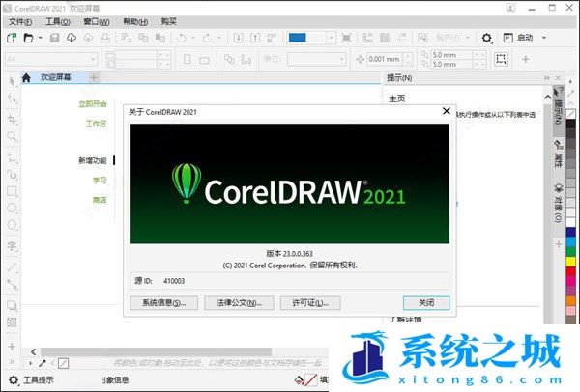Click the home icon on welcome tab
Viewport: 580px width, 392px height.
26,77
